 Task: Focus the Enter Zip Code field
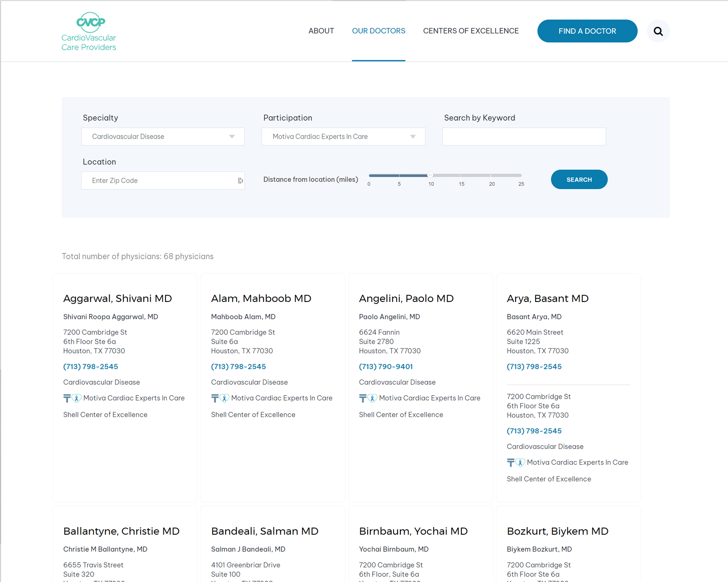163,181
